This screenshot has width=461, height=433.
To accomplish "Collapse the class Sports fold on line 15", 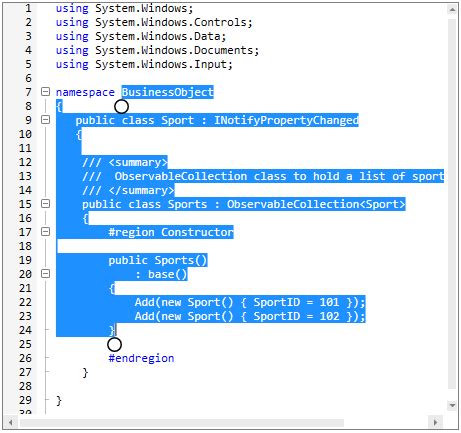I will pyautogui.click(x=45, y=204).
